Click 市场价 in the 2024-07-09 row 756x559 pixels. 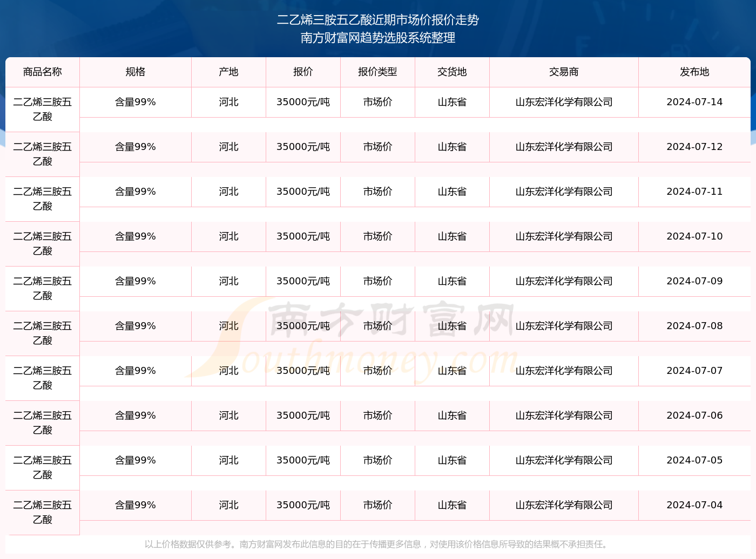[x=378, y=281]
